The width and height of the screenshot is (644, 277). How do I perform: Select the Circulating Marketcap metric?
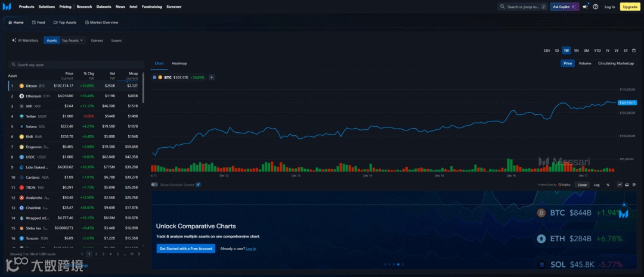pos(615,64)
